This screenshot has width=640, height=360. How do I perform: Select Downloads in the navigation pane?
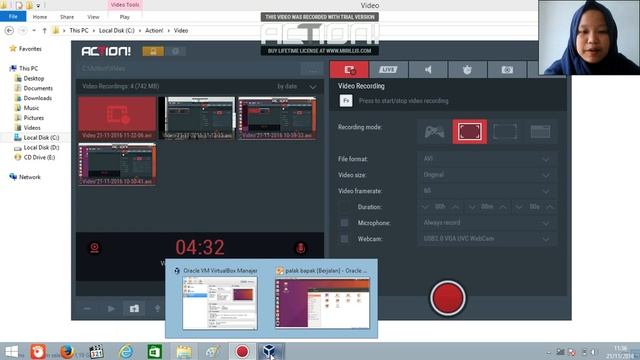38,98
